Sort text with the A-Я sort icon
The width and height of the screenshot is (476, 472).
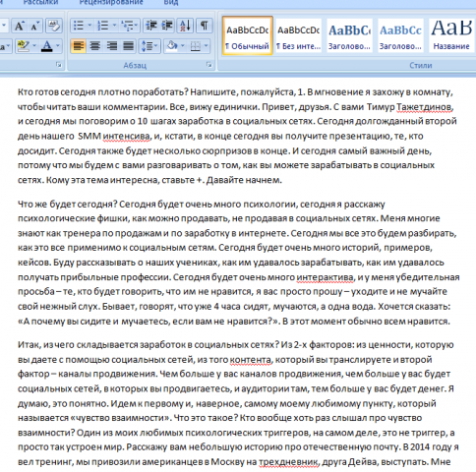pyautogui.click(x=185, y=26)
